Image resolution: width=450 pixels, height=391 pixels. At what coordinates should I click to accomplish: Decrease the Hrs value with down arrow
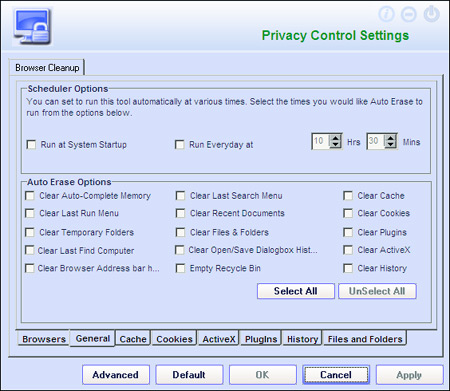tap(335, 144)
